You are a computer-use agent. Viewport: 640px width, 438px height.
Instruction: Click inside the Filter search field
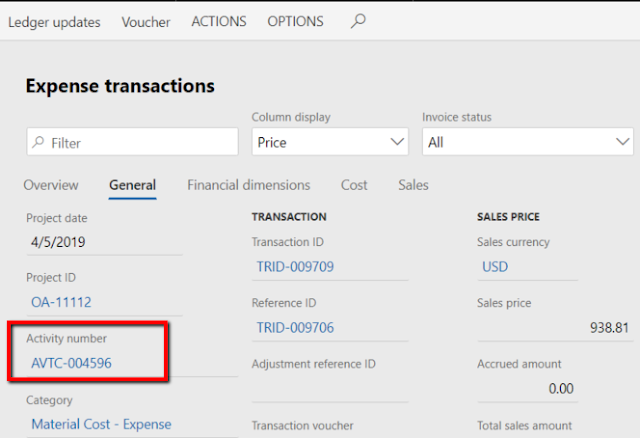(x=140, y=143)
